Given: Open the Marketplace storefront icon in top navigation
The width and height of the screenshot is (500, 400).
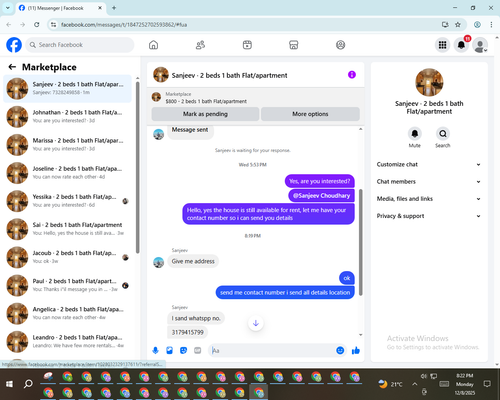Looking at the screenshot, I should [x=294, y=45].
